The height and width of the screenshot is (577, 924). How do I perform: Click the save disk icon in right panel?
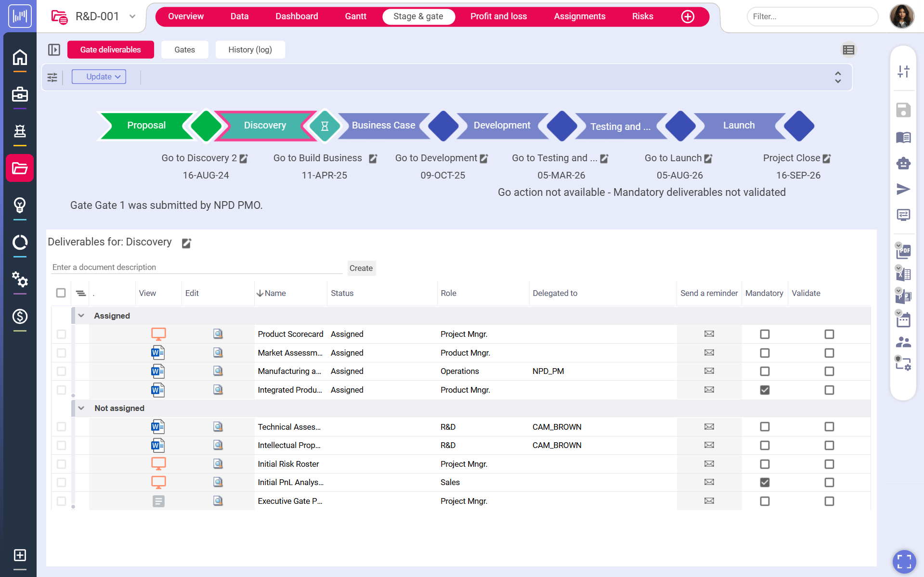903,110
